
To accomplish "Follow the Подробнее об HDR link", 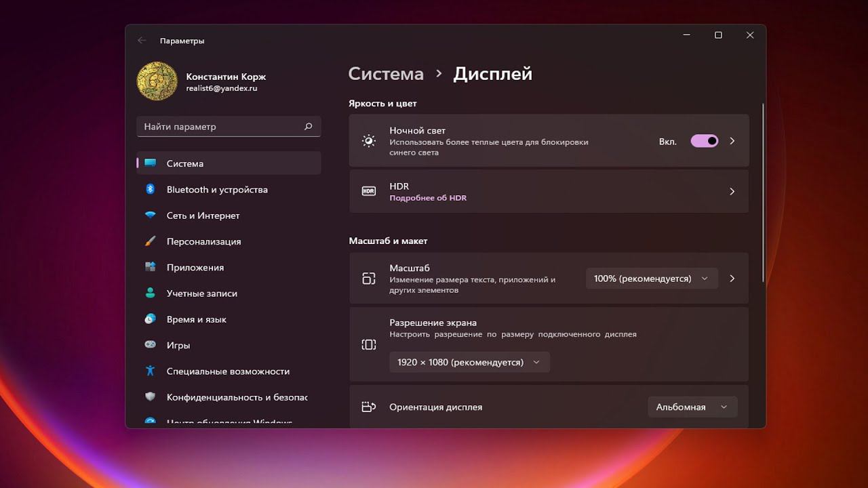I will (428, 198).
